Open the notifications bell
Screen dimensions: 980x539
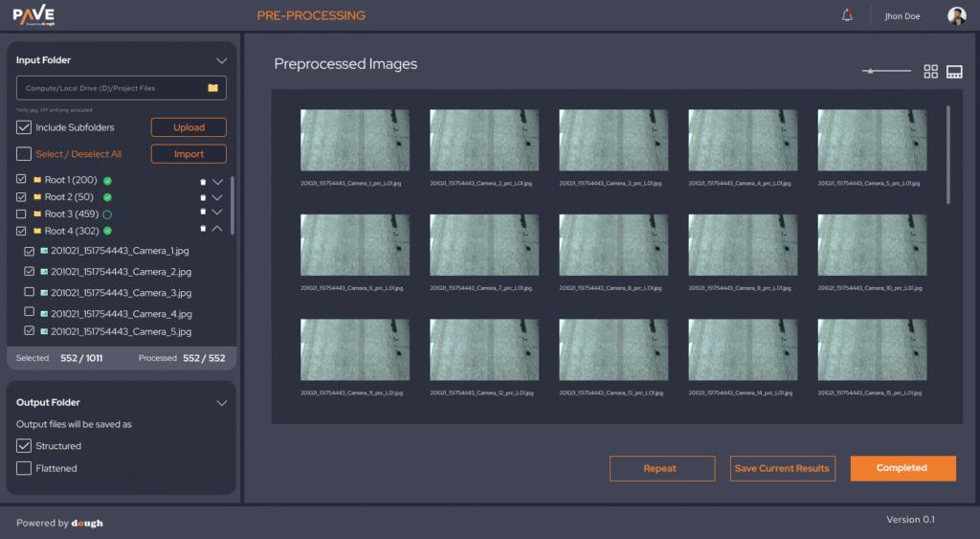tap(847, 15)
